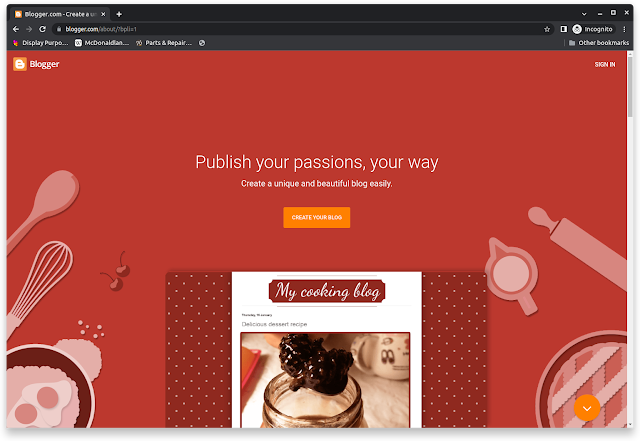Bookmark this page with star icon

coord(547,29)
